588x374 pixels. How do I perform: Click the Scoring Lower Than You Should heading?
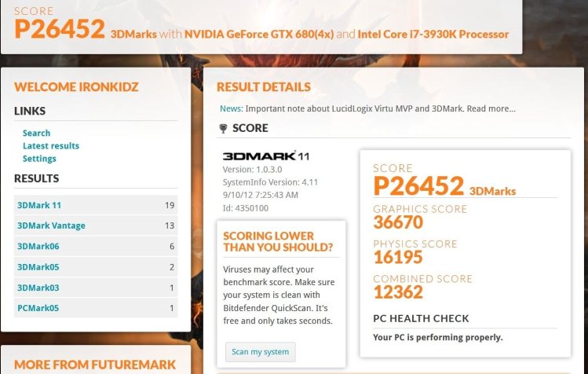(278, 241)
